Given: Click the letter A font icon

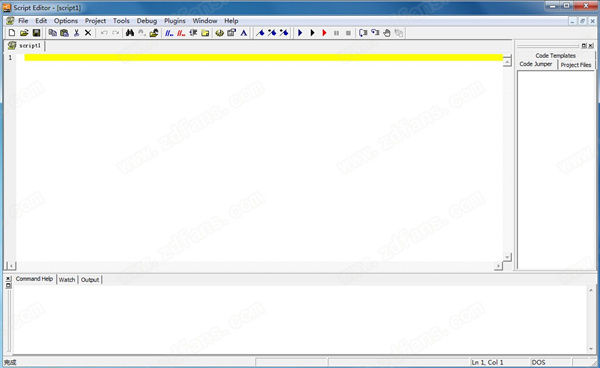Looking at the screenshot, I should pos(244,33).
